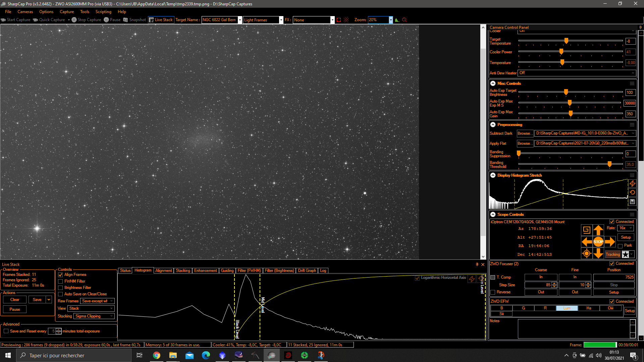Slew the mount right with the right arrow
Viewport: 644px width, 362px height.
[610, 242]
